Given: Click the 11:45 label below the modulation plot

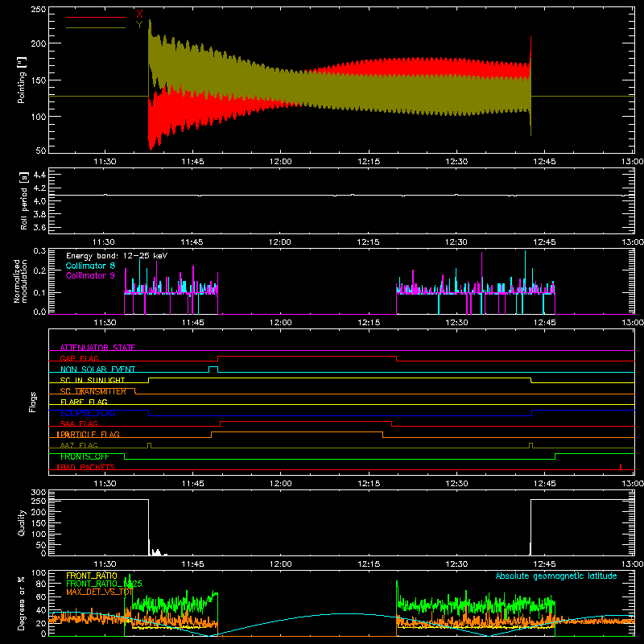Looking at the screenshot, I should point(192,323).
